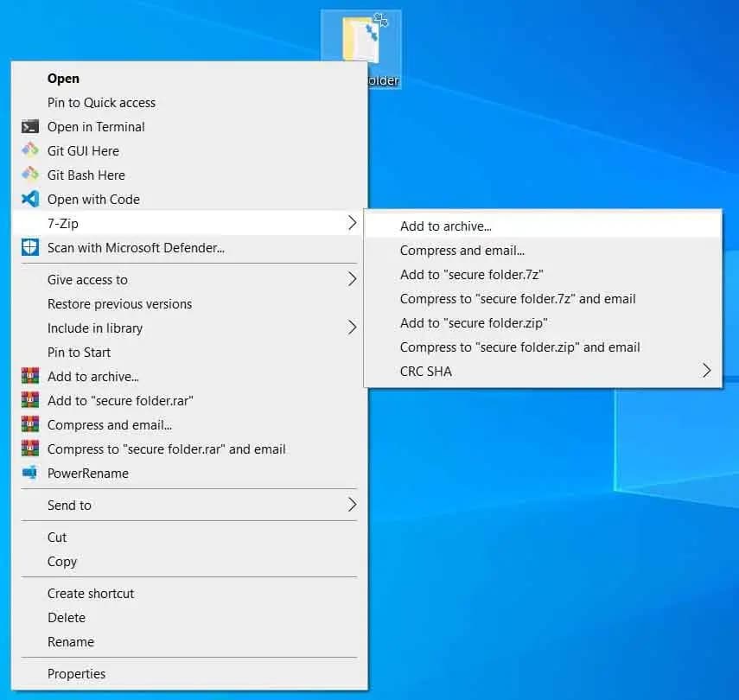The width and height of the screenshot is (739, 700).
Task: Click the Defender shield icon
Action: pos(30,247)
